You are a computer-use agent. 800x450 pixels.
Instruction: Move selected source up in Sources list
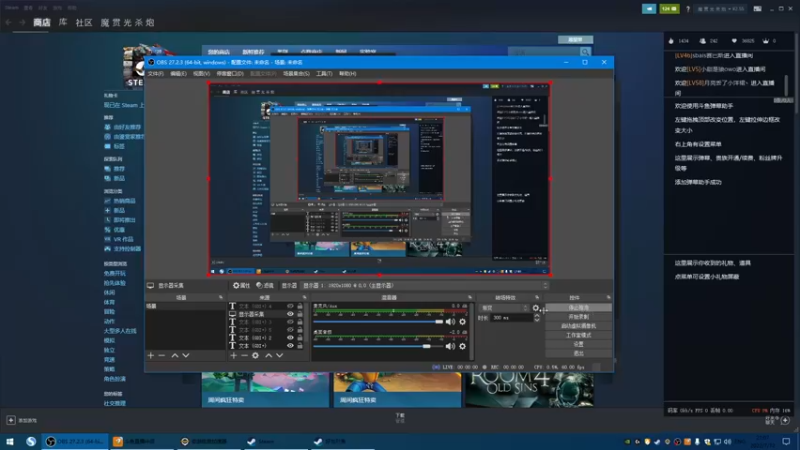tap(268, 356)
